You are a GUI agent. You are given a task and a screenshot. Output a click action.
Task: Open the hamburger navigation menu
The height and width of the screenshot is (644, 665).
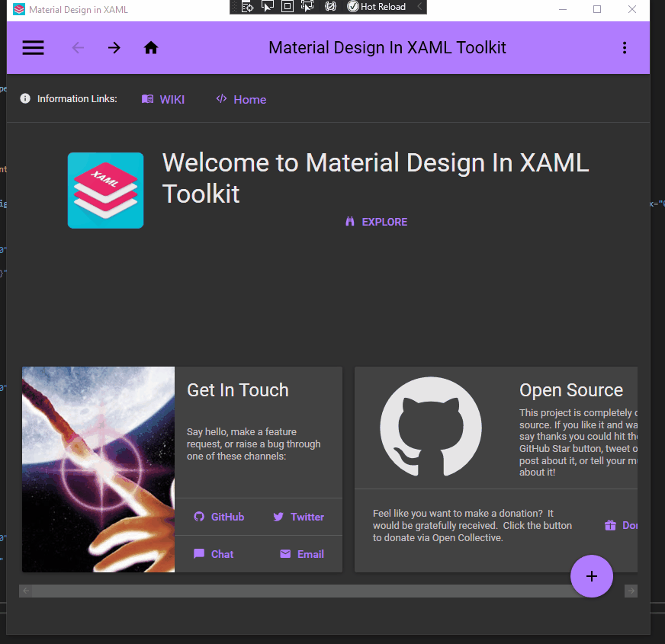pos(33,47)
